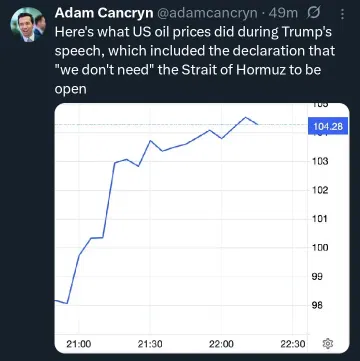360x361 pixels.
Task: Click the 98 price axis label
Action: 318,305
